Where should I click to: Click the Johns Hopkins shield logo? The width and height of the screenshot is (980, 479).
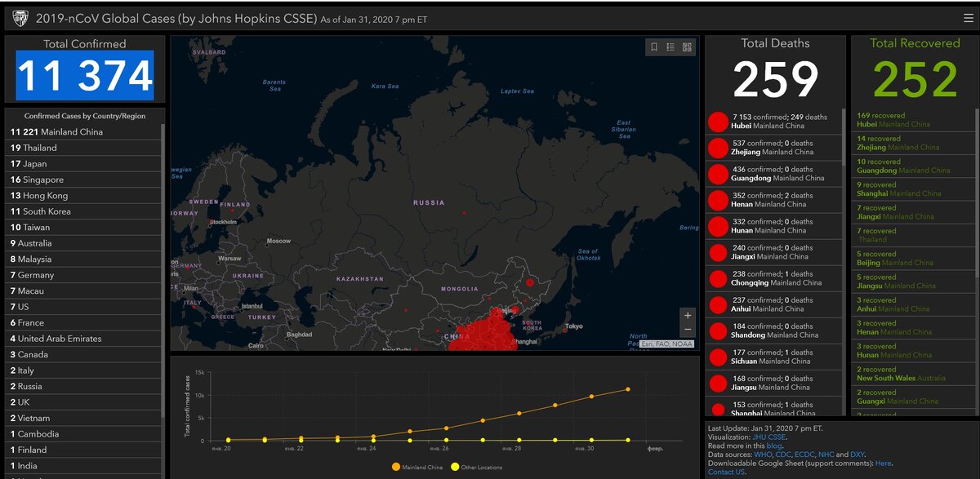[x=20, y=18]
